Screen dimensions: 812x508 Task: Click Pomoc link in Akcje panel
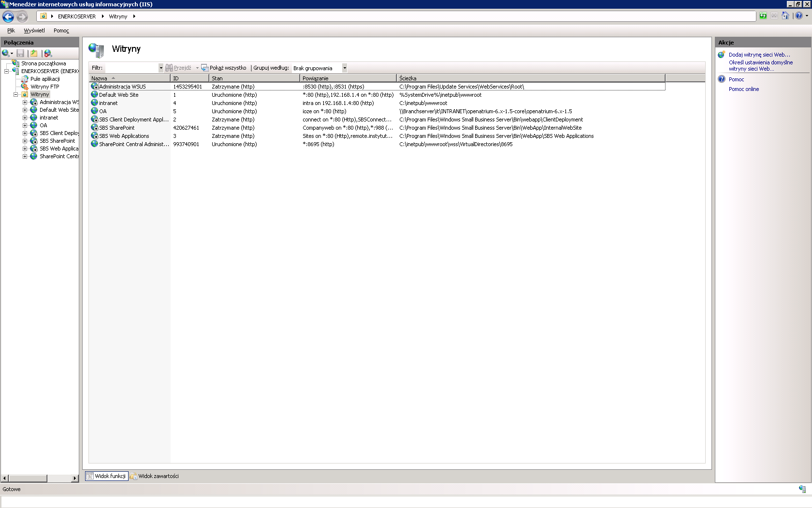click(x=736, y=79)
